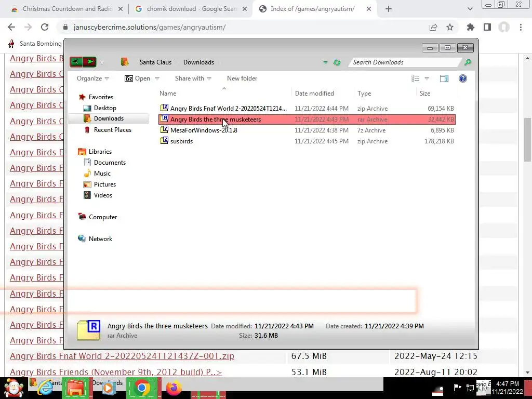Screen dimensions: 532x399
Task: Sort by the Name column header
Action: (x=168, y=94)
